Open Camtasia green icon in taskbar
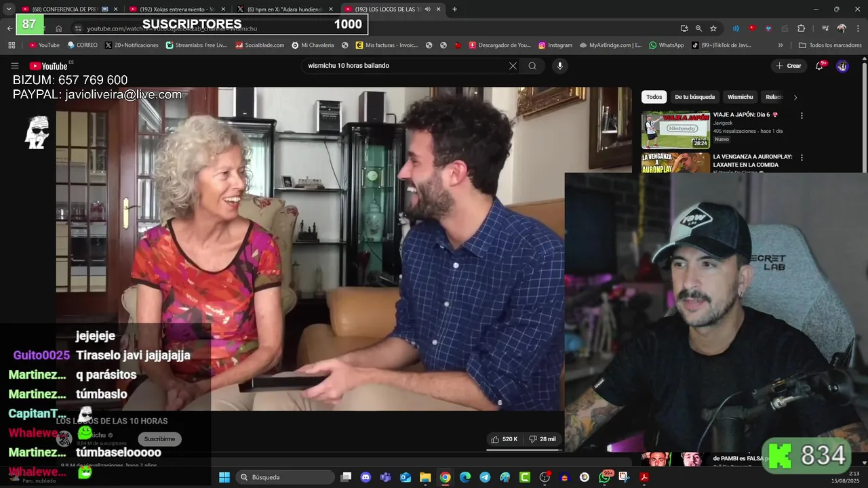This screenshot has height=488, width=868. (525, 477)
